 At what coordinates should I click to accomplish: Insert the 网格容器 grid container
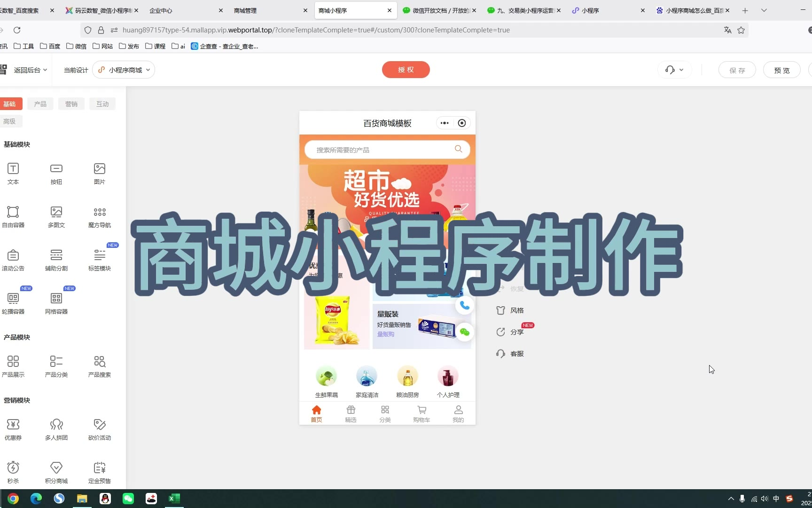click(x=56, y=303)
